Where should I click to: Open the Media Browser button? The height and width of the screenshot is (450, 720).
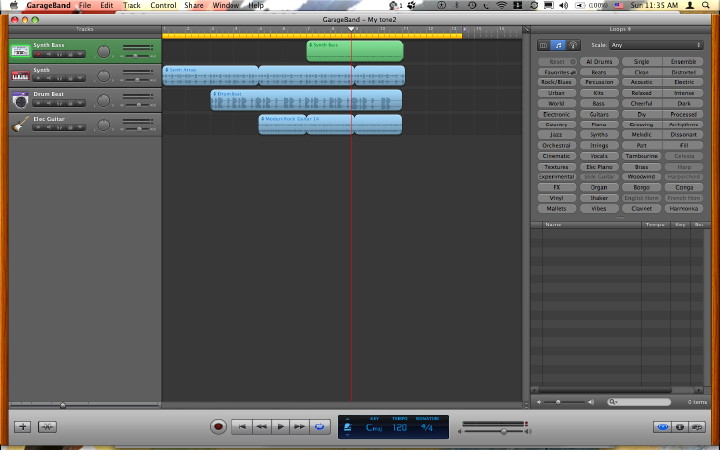697,427
